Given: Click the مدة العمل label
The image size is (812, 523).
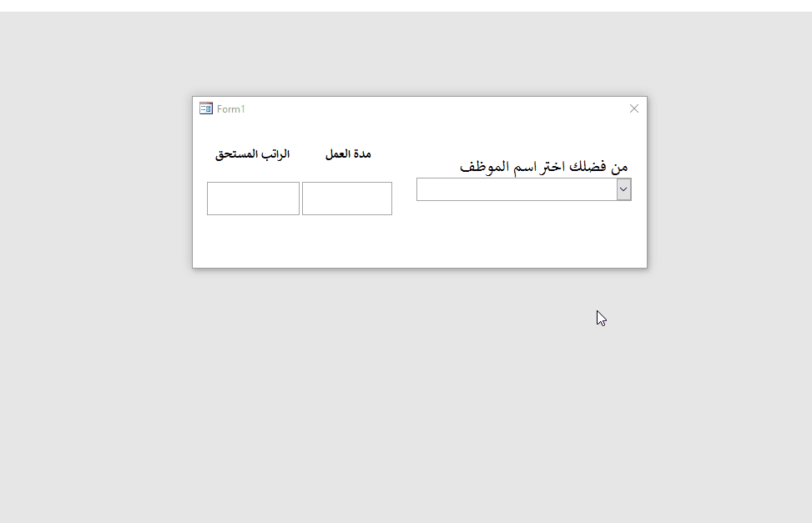Looking at the screenshot, I should tap(348, 154).
